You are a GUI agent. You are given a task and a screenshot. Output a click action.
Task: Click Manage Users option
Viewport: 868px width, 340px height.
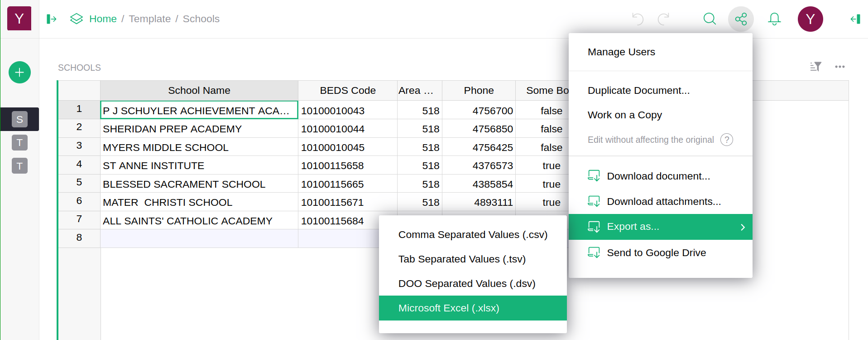(621, 52)
